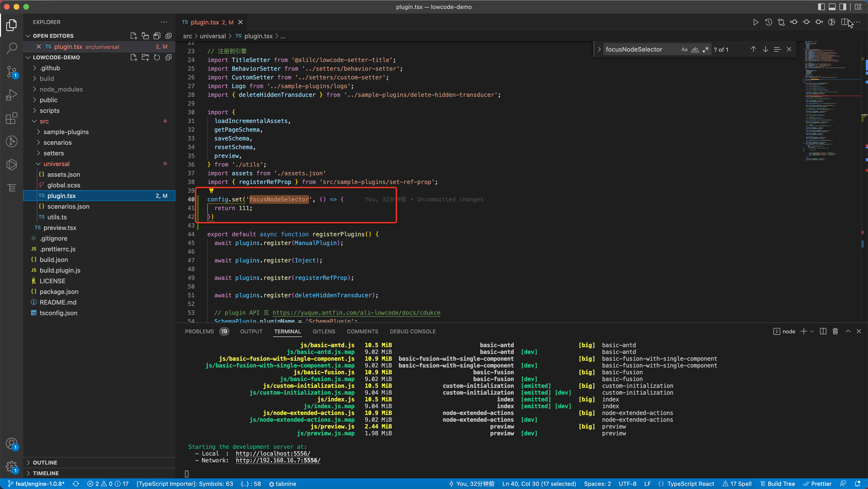Open the Explorer view in activity bar
Image resolution: width=868 pixels, height=489 pixels.
click(x=11, y=25)
